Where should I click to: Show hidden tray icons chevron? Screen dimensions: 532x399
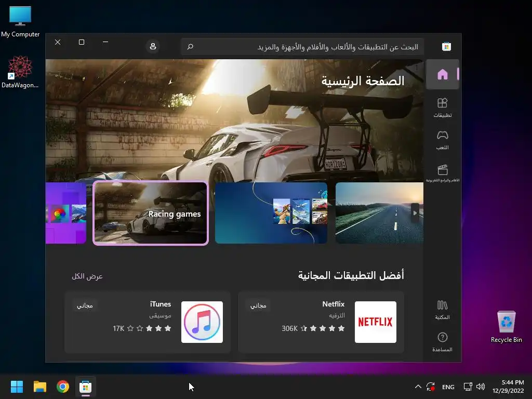[418, 387]
